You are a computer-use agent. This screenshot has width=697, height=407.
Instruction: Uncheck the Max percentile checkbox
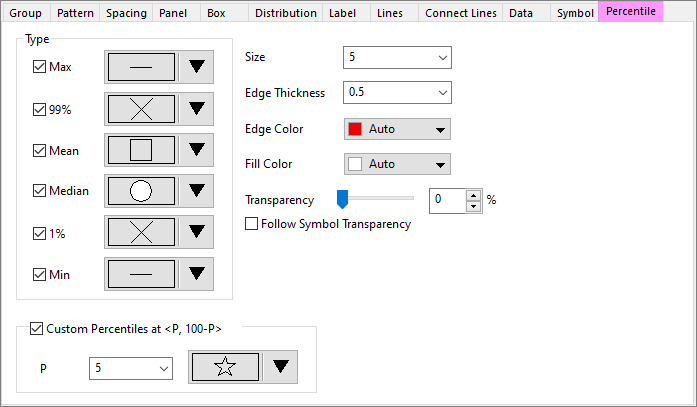tap(40, 67)
